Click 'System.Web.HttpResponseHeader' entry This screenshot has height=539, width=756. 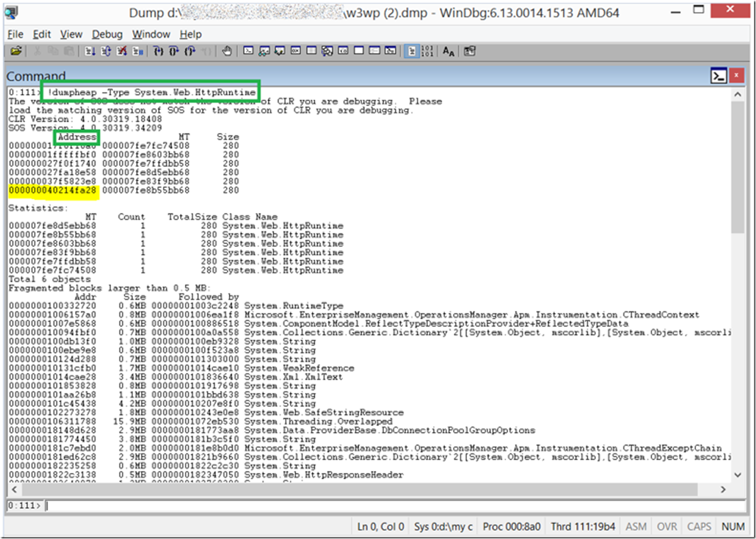tap(324, 475)
